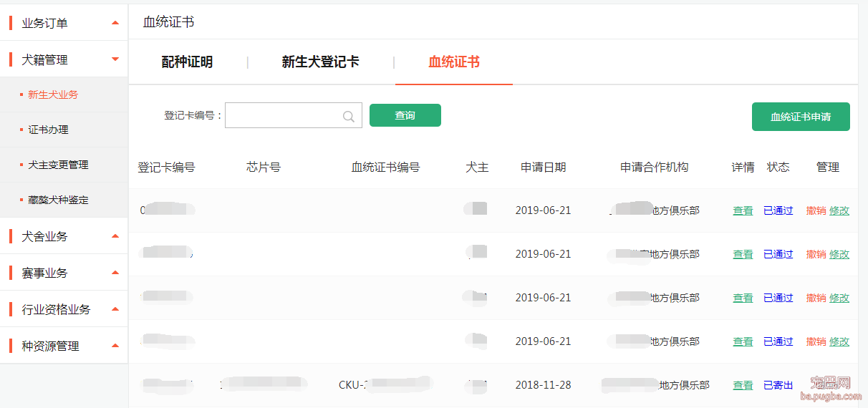Collapse the 犬籍管理 section arrow
The height and width of the screenshot is (408, 868).
coord(115,59)
